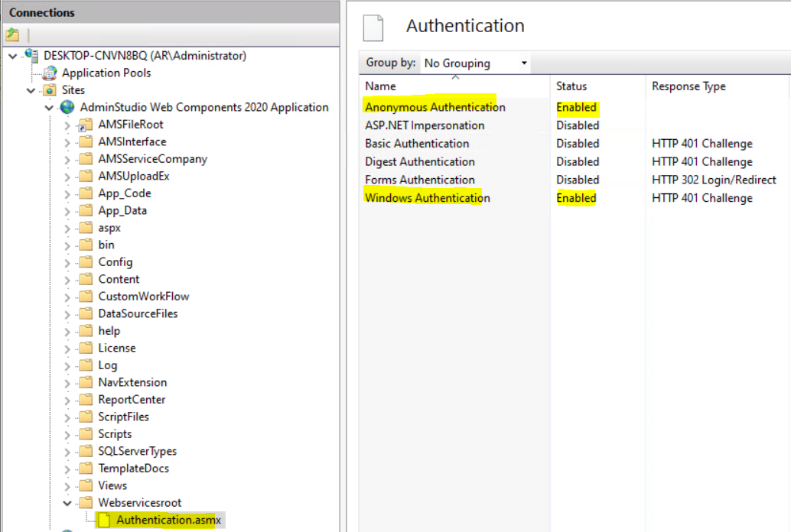Collapse the DESKTOP-CNVN8BQ server node
Viewport: 791px width, 532px height.
13,56
